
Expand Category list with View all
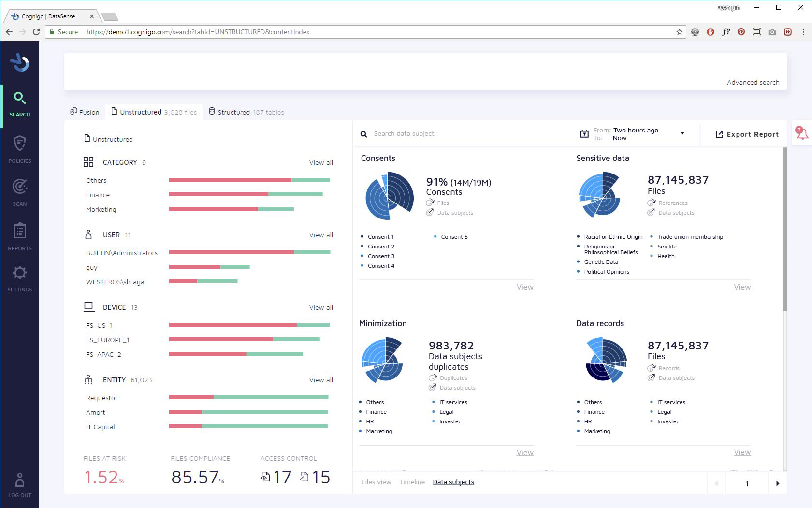321,163
